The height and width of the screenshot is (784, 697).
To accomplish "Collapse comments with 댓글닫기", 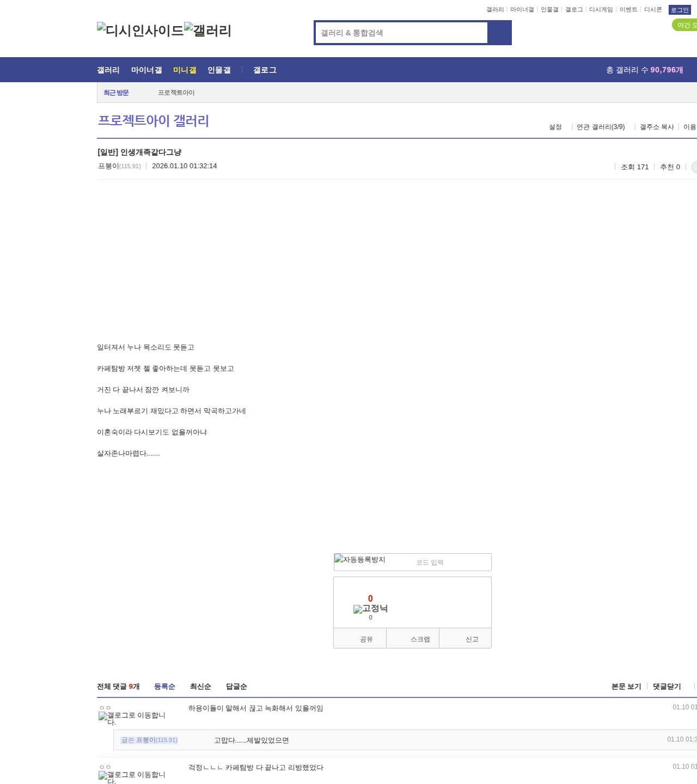I will 667,687.
